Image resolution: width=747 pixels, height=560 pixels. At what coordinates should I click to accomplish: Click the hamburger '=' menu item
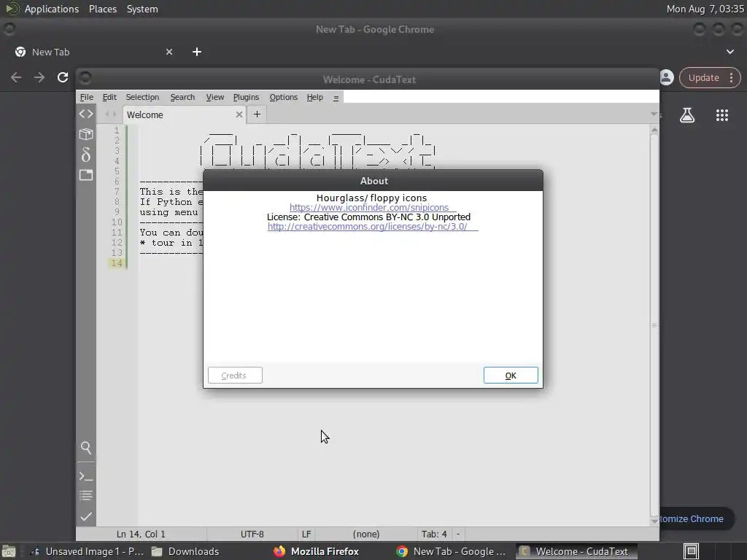tap(336, 98)
